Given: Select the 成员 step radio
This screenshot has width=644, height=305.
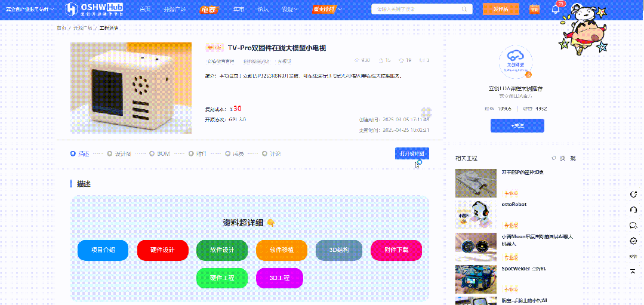Looking at the screenshot, I should tap(227, 154).
